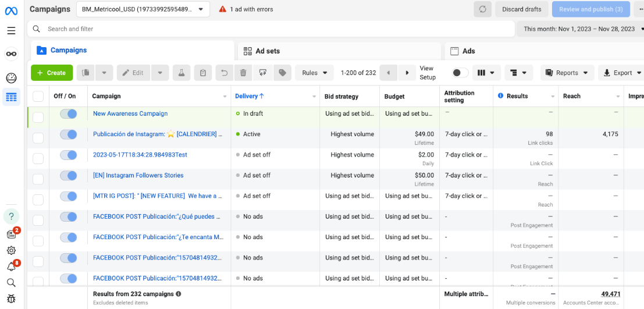Toggle off New Awareness Campaign switch
644x309 pixels.
coord(69,114)
